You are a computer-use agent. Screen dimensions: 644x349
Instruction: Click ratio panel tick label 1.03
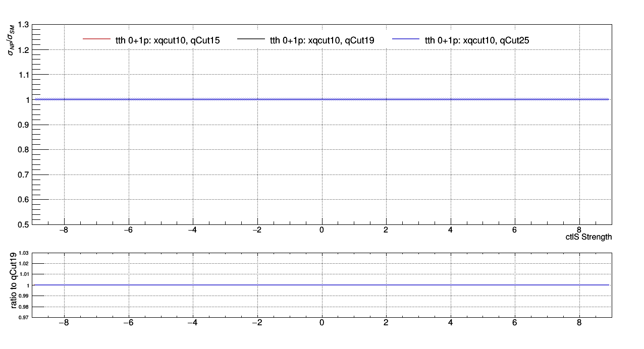point(25,253)
